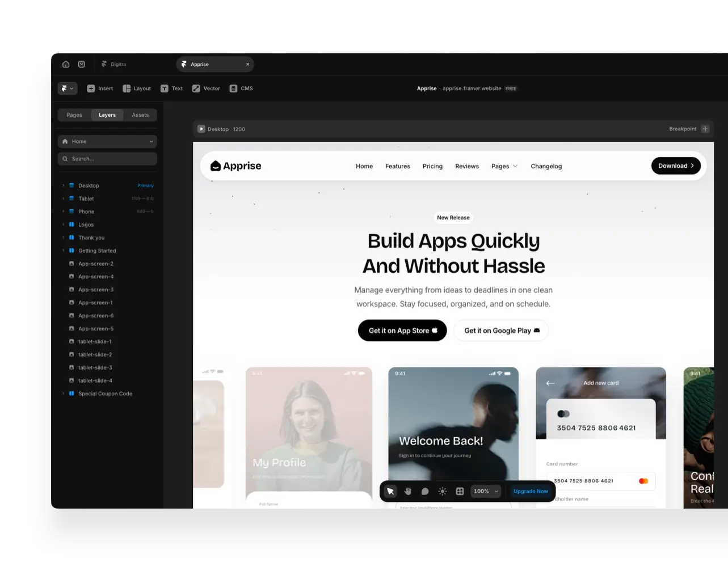The width and height of the screenshot is (728, 567).
Task: Switch to the Pages tab
Action: pos(74,115)
